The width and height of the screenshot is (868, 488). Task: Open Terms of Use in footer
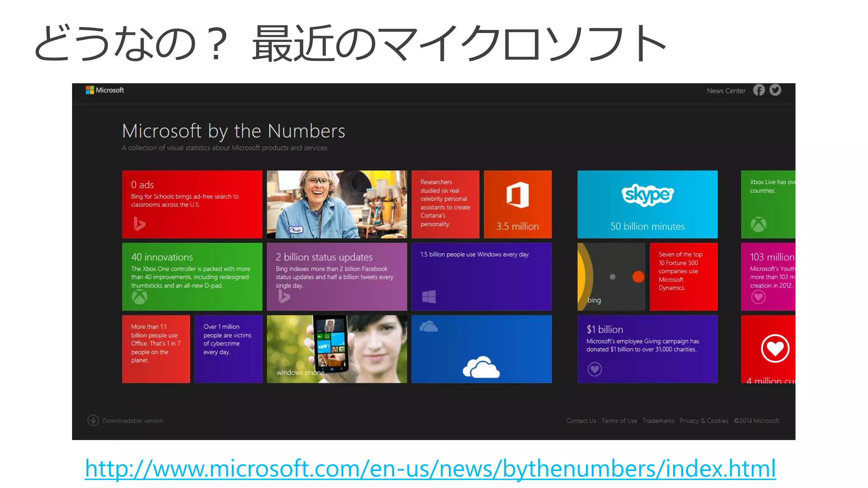619,421
